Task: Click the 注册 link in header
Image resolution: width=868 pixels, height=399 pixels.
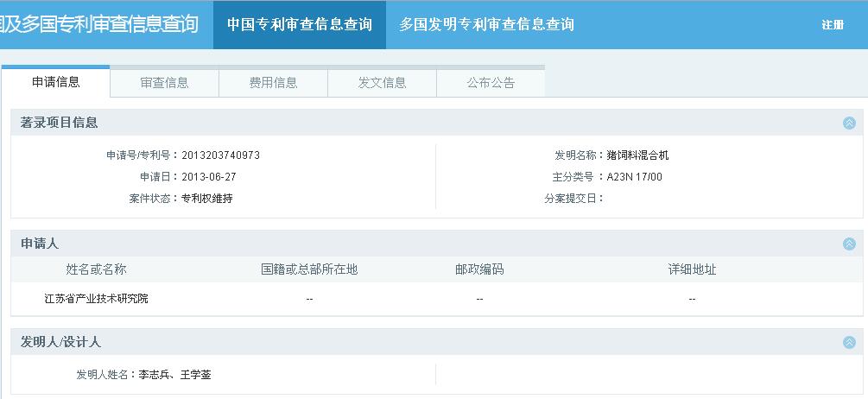Action: [x=832, y=25]
